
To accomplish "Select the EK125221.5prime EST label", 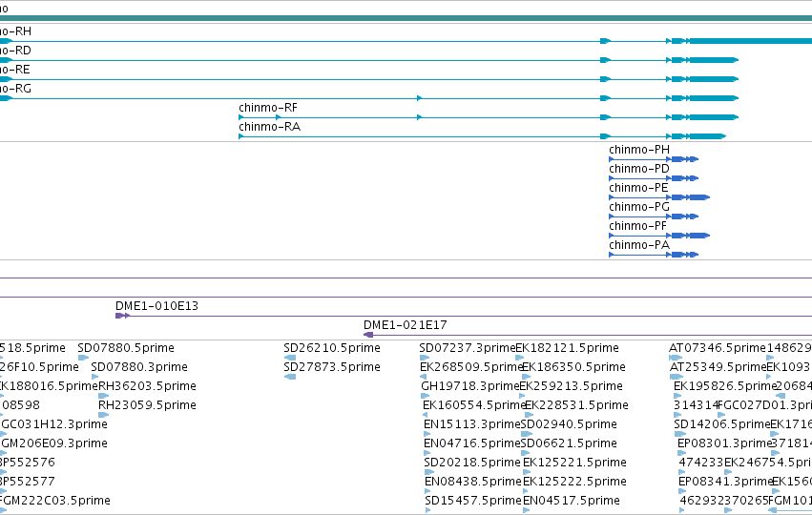I will point(574,463).
